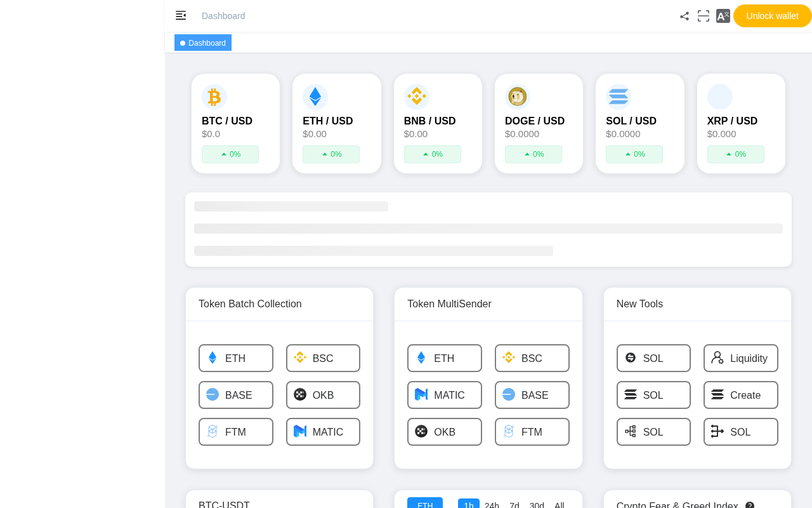812x508 pixels.
Task: Choose BSC under Token MultiSender
Action: [x=532, y=358]
